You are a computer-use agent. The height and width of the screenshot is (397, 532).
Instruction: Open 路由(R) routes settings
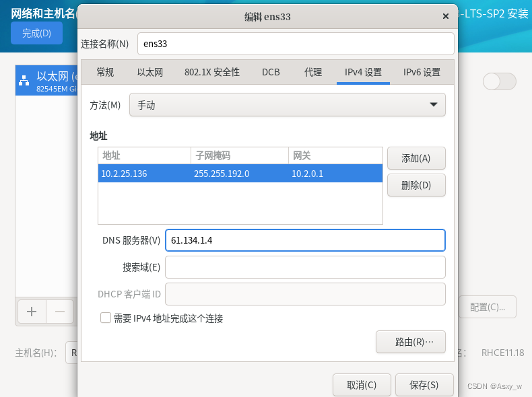tap(411, 342)
